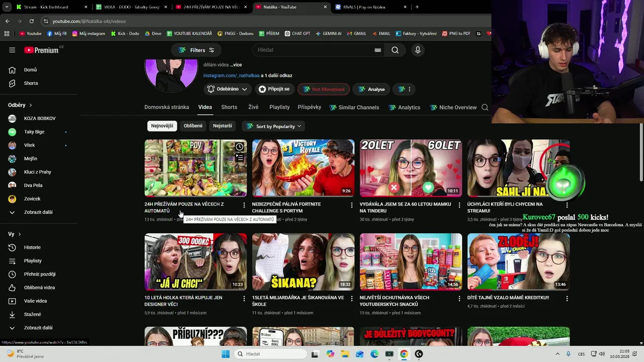The height and width of the screenshot is (362, 644).
Task: Open ŠIKANA? video thumbnail
Action: pyautogui.click(x=303, y=261)
